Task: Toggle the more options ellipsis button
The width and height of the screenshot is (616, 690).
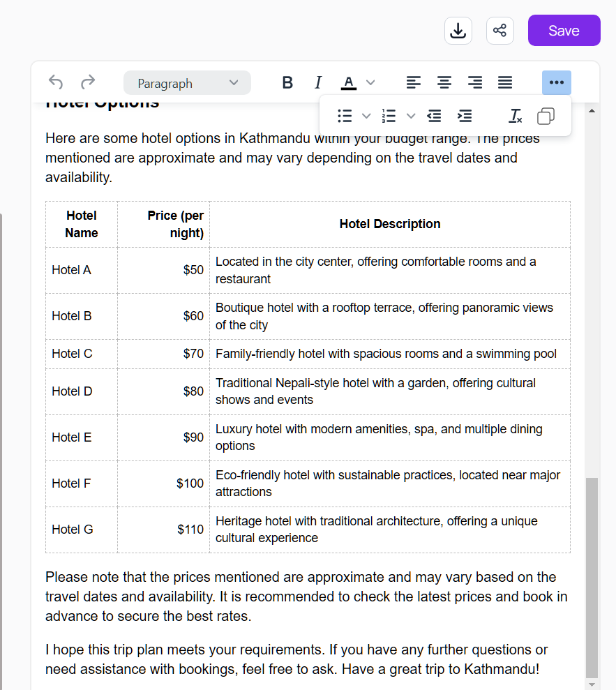Action: point(556,82)
